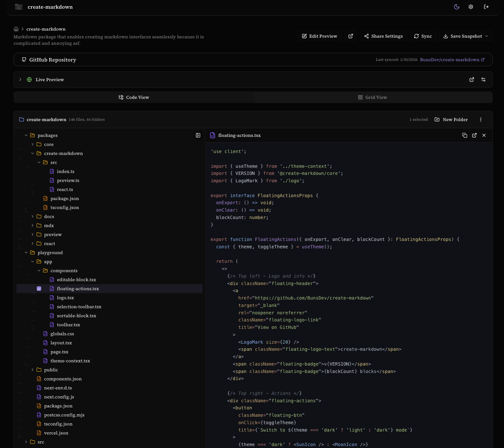Open the file tree more options menu

point(481,119)
